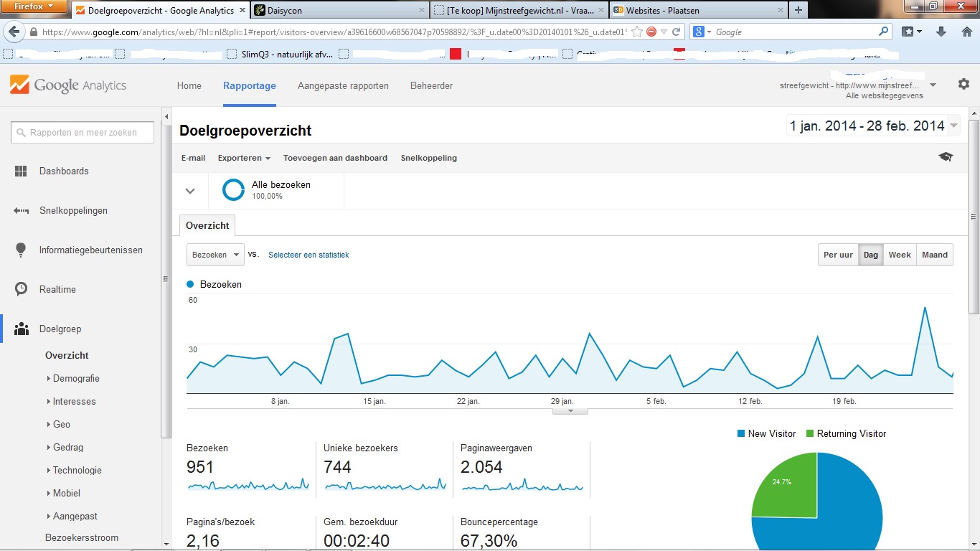Collapse the sidebar with the small arrow
Screen dimensions: 980x551
click(x=167, y=116)
